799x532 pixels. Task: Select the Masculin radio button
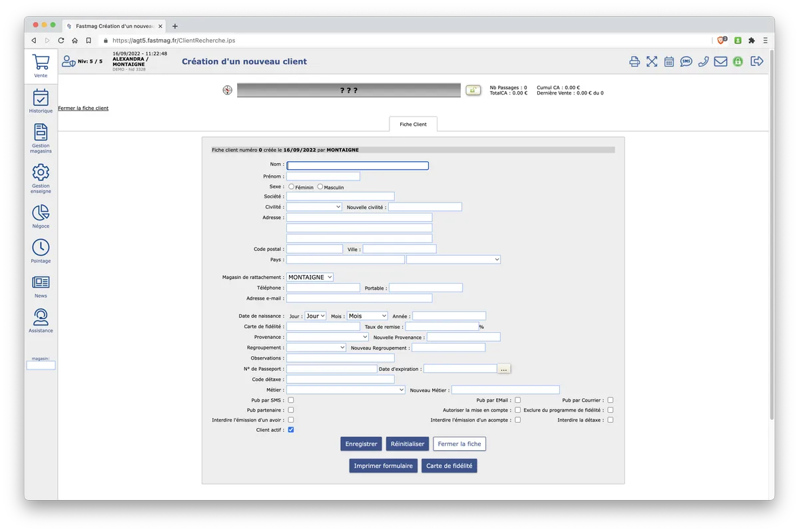pyautogui.click(x=320, y=187)
